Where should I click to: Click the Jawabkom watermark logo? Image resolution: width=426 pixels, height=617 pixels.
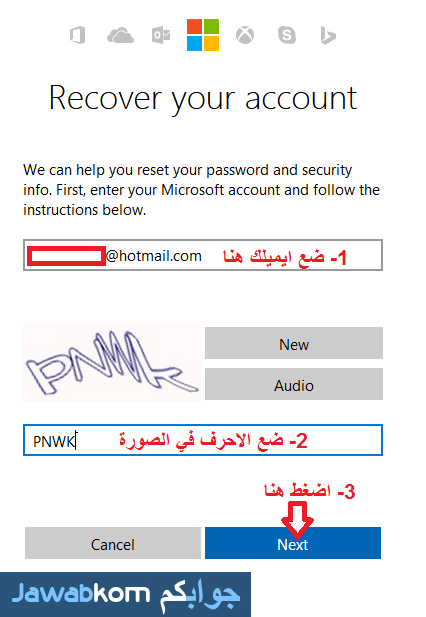click(125, 594)
